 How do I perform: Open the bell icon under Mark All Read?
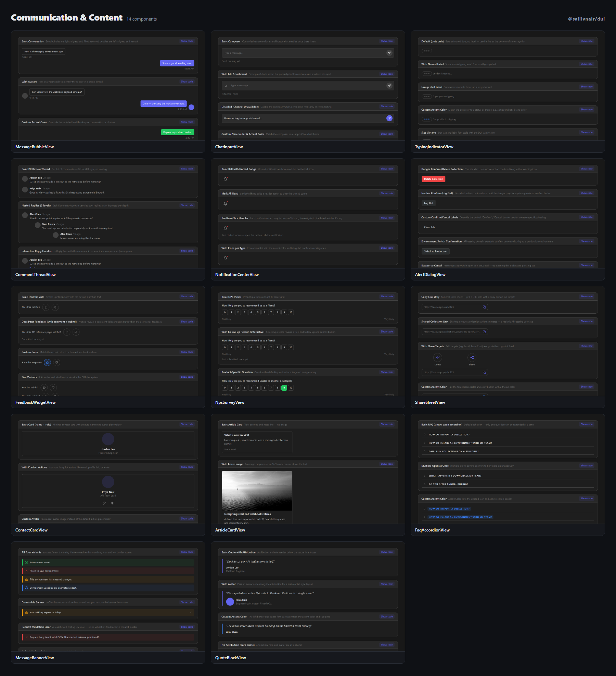(225, 203)
